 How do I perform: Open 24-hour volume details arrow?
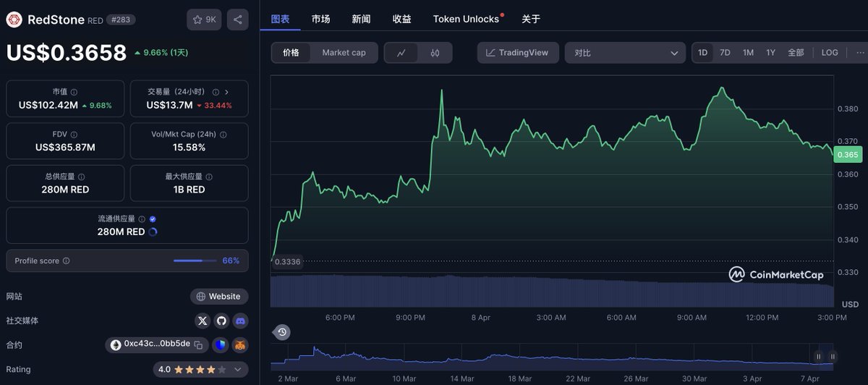click(x=226, y=93)
